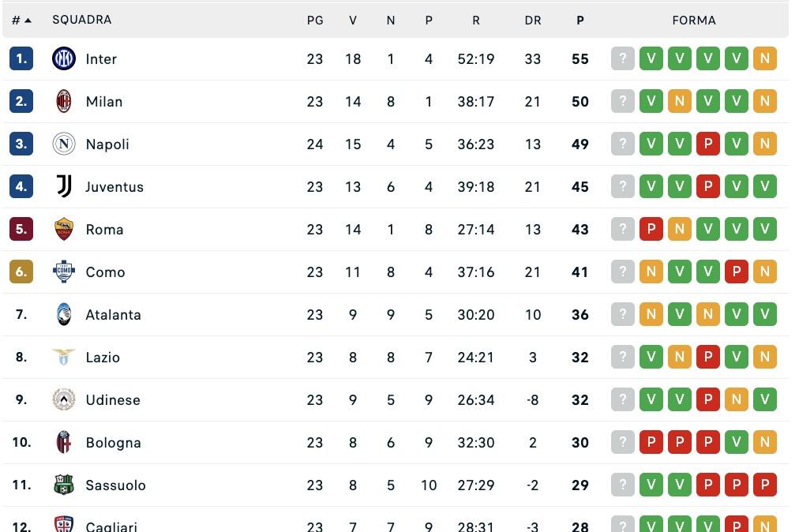Click the DR column header

pos(533,21)
